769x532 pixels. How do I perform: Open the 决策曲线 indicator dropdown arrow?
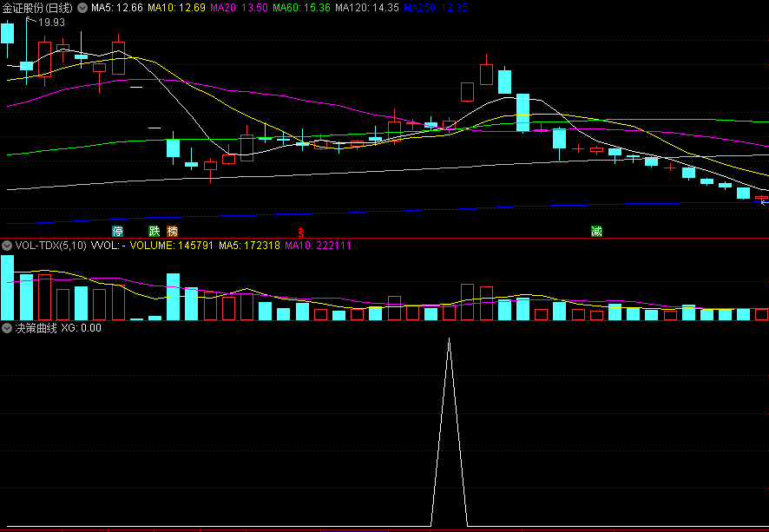pos(7,328)
